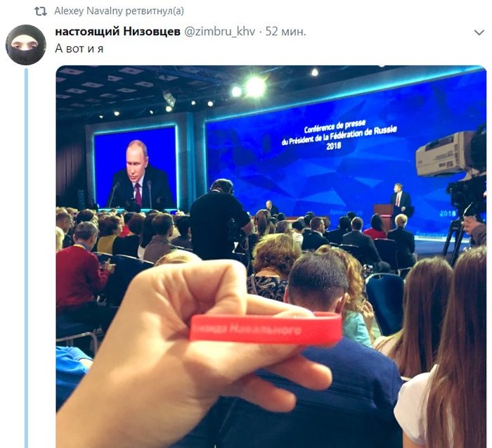Click the big screen showing the speaker

pyautogui.click(x=136, y=167)
